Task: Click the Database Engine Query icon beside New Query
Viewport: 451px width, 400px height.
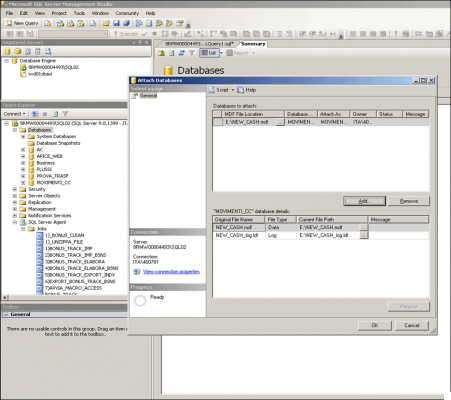Action: point(48,23)
